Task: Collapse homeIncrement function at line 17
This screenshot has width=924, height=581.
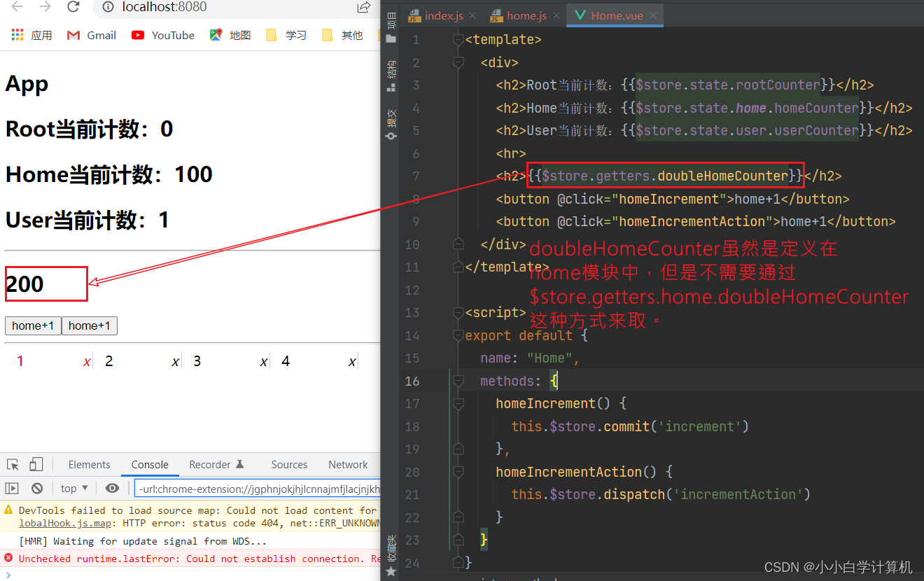Action: tap(458, 404)
